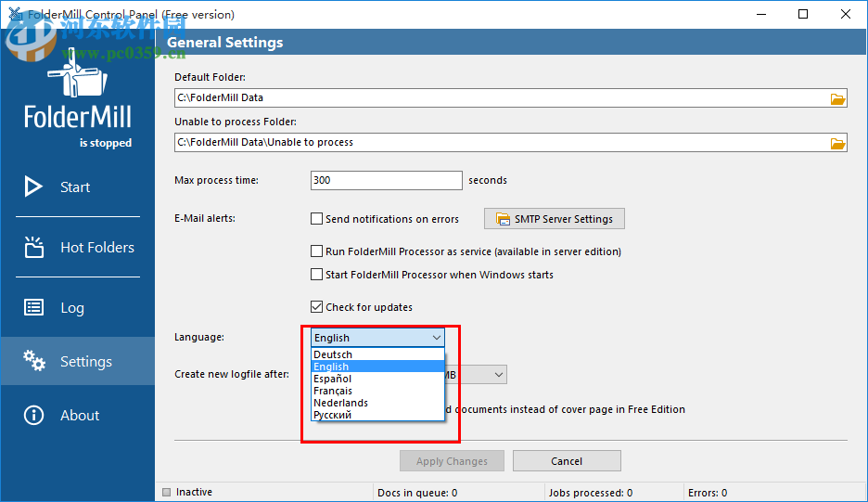This screenshot has width=868, height=502.
Task: Pick Русский from language options
Action: tap(333, 415)
